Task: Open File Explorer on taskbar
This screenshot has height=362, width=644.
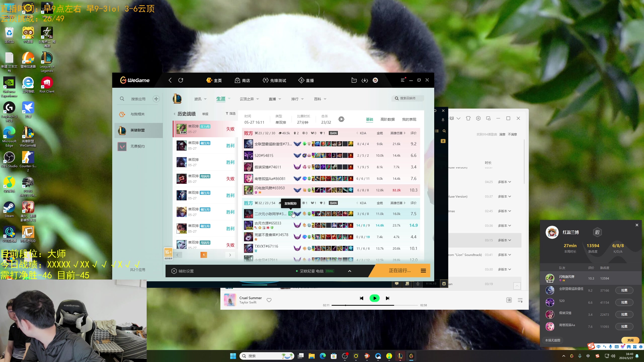Action: click(312, 356)
